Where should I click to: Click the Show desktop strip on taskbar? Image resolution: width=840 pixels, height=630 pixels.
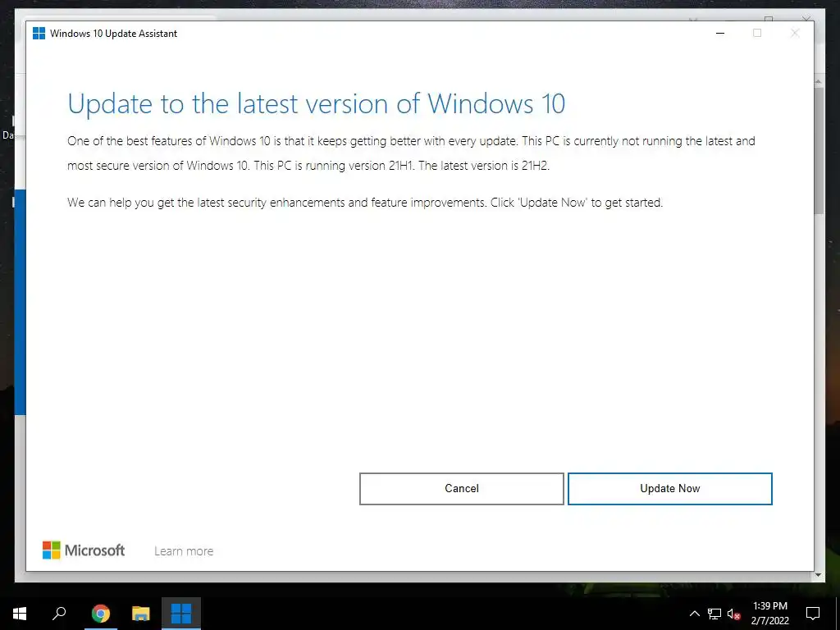coord(838,614)
